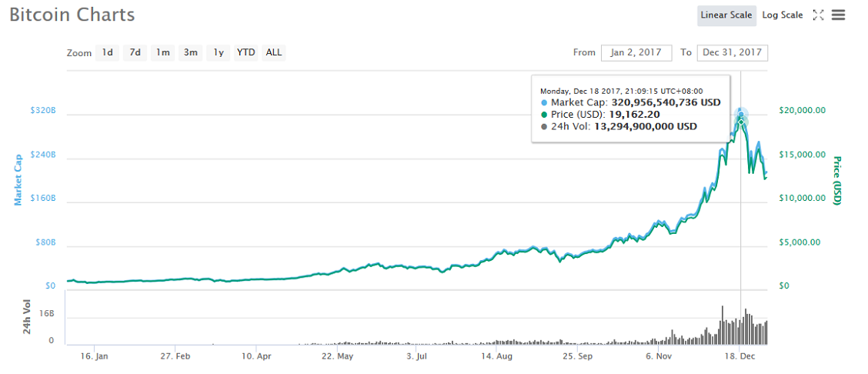Set zoom range to 3m
868x374 pixels.
coord(190,52)
